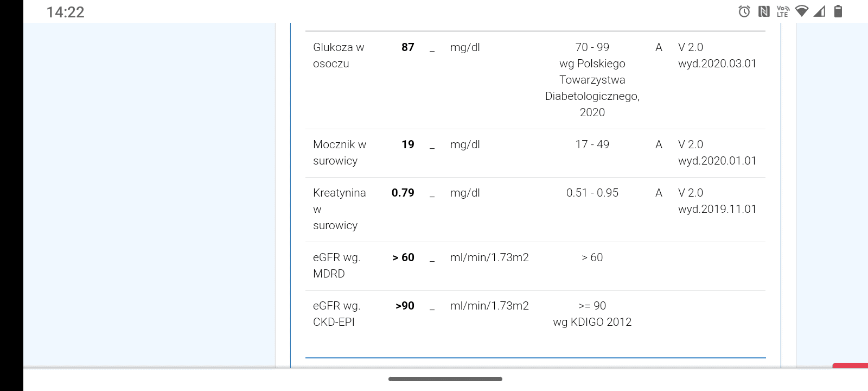This screenshot has width=868, height=391.
Task: Tap the VoLTE indicator icon
Action: tap(782, 11)
